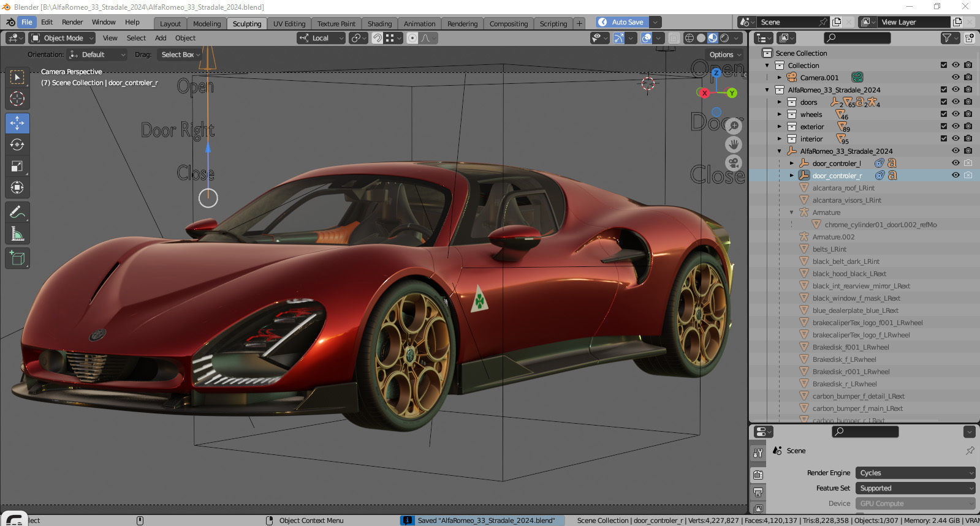Switch to the Modeling workspace tab
Image resolution: width=980 pixels, height=526 pixels.
click(207, 24)
